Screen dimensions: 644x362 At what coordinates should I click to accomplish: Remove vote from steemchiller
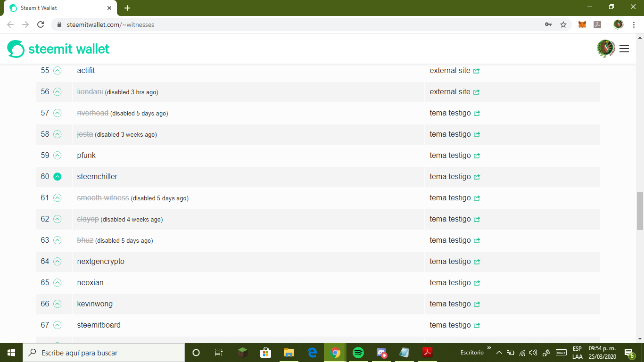(x=57, y=177)
